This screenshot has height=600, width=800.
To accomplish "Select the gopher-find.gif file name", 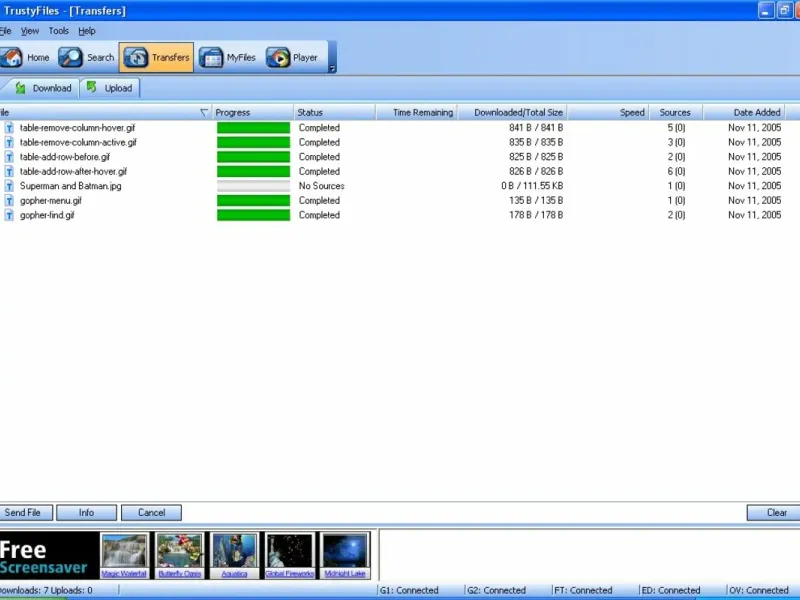I will 47,215.
